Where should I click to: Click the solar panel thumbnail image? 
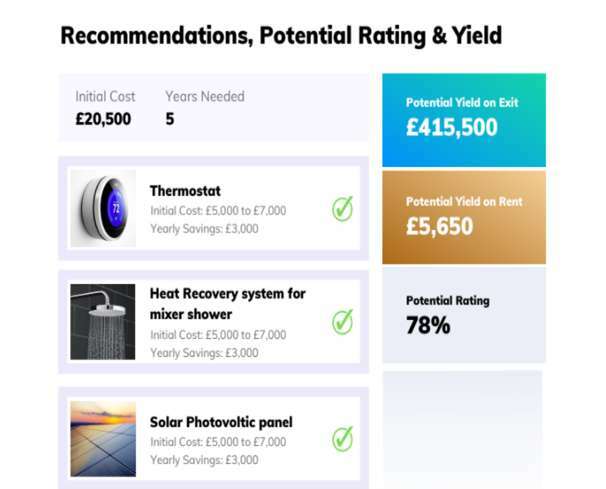(103, 438)
